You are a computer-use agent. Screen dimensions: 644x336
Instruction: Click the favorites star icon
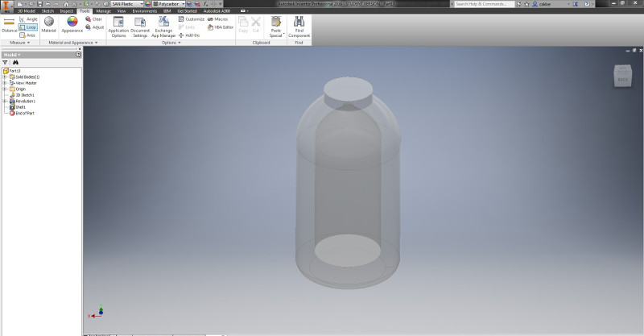(x=527, y=4)
